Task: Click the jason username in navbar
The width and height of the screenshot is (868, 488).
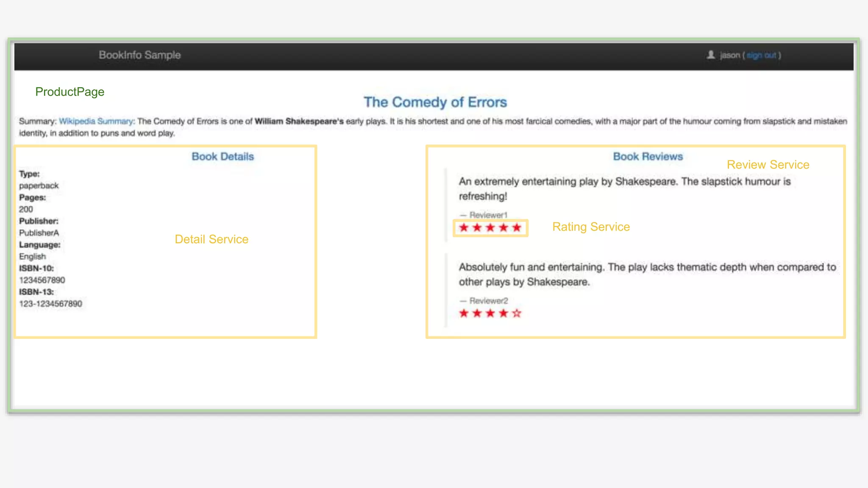Action: pos(729,55)
